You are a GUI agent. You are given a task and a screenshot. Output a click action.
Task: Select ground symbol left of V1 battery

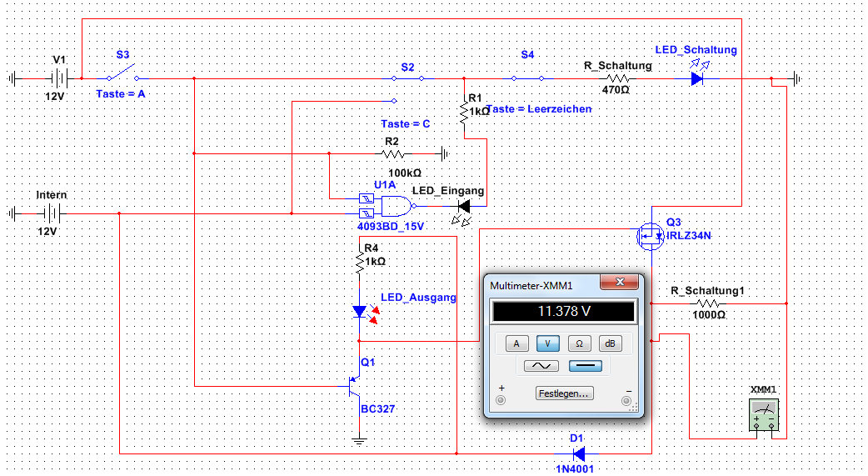pyautogui.click(x=12, y=78)
